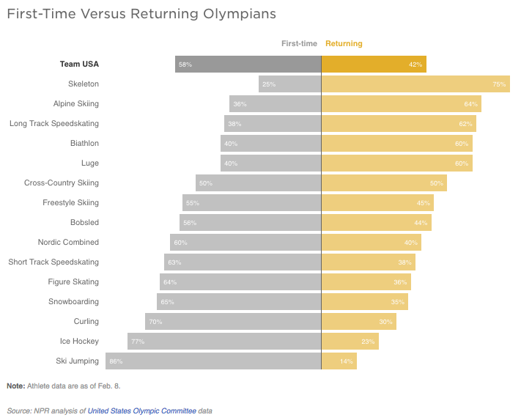Select the Snowboarding 65% first-time bar

239,301
